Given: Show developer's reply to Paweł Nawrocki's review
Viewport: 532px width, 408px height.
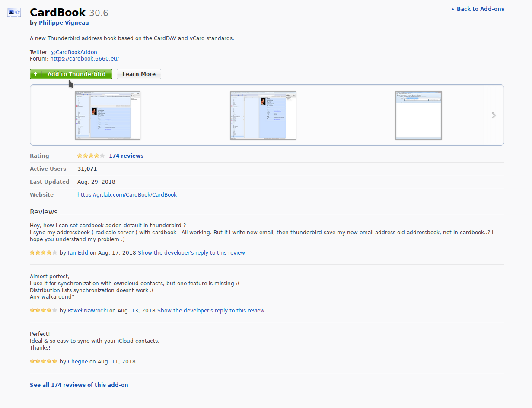Looking at the screenshot, I should tap(210, 310).
